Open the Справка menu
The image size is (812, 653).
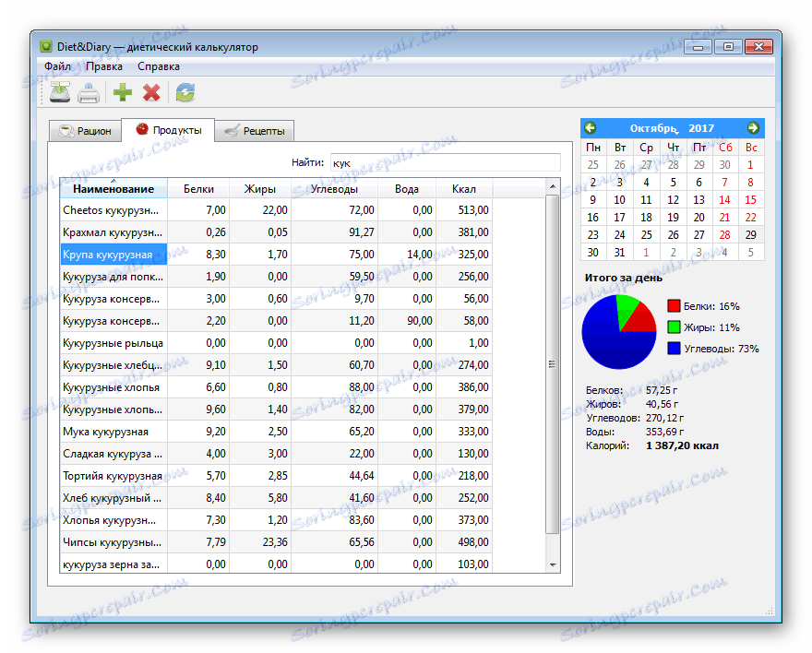coord(159,66)
